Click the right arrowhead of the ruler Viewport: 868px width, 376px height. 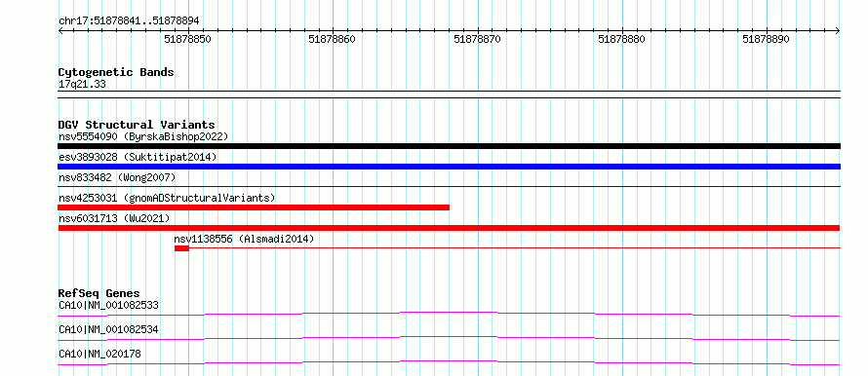(838, 31)
